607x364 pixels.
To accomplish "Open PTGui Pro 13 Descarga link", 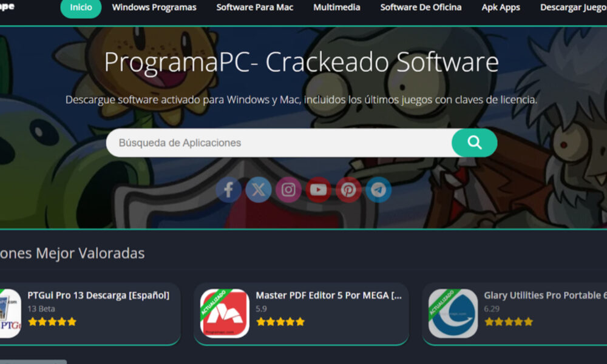I will [x=98, y=295].
